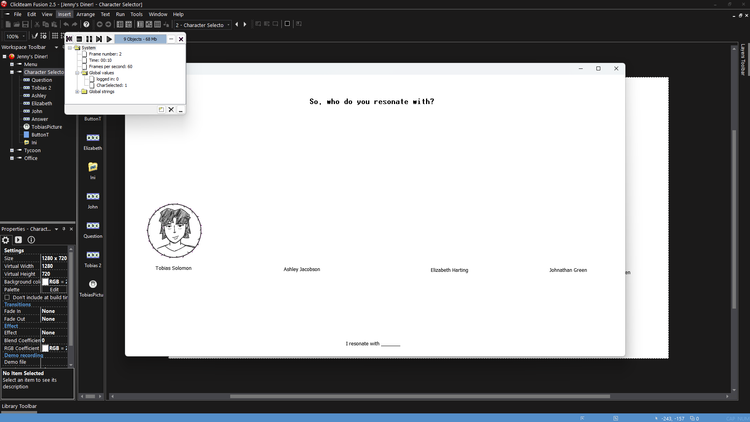The width and height of the screenshot is (750, 422).
Task: Collapse the System node in debugger
Action: (70, 48)
